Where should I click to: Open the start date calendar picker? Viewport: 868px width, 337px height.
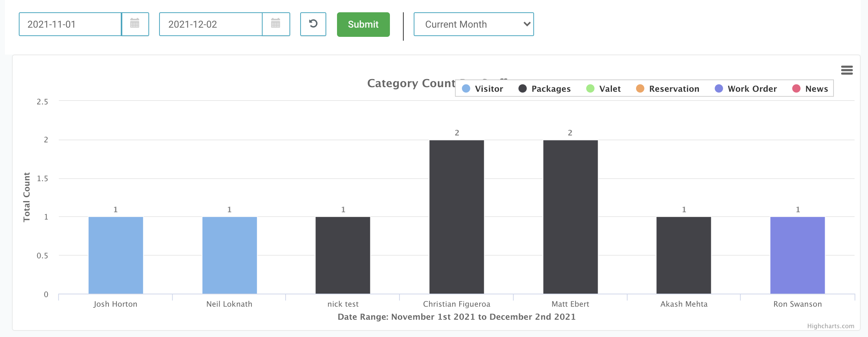coord(135,24)
